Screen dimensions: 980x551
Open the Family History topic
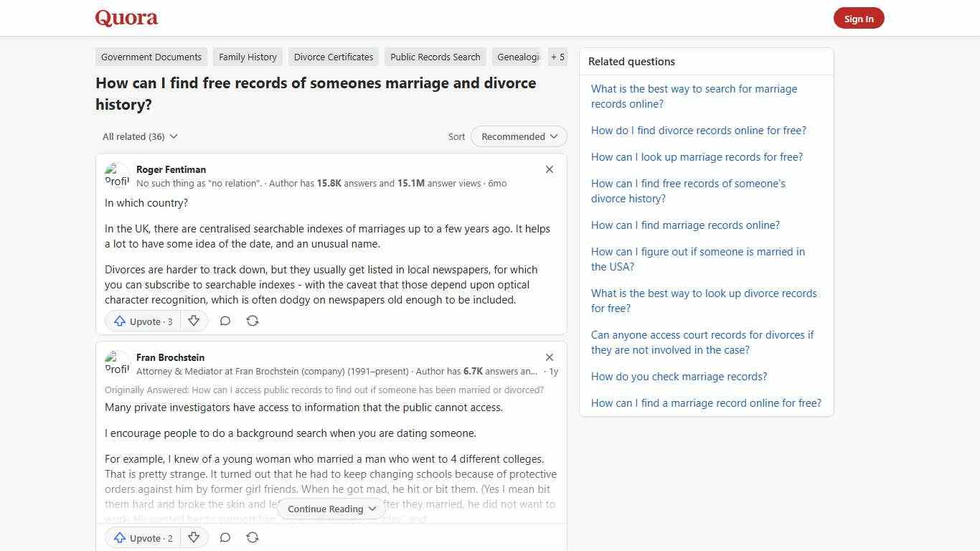248,57
